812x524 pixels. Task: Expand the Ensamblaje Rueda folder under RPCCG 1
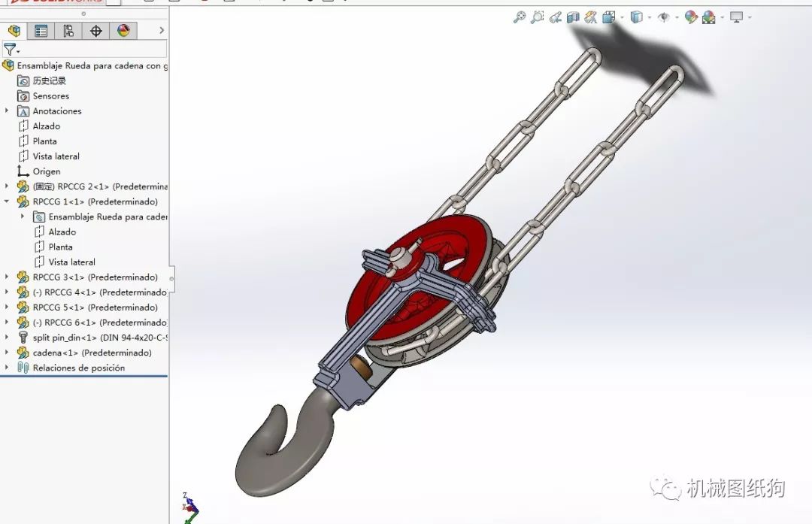[23, 217]
